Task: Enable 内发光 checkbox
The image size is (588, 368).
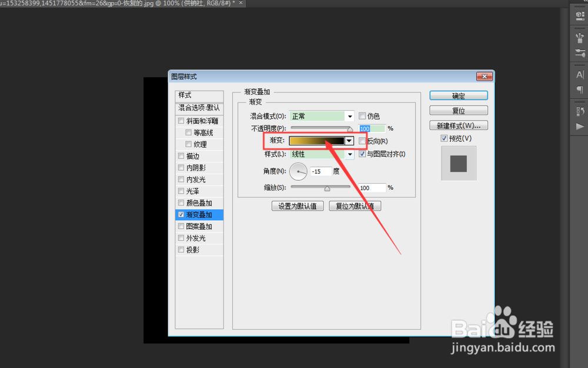Action: (181, 179)
